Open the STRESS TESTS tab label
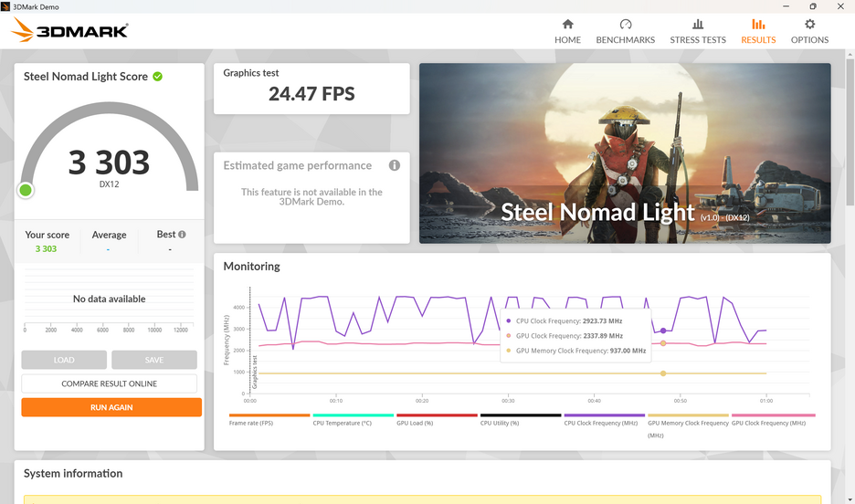Image resolution: width=855 pixels, height=504 pixels. 698,40
